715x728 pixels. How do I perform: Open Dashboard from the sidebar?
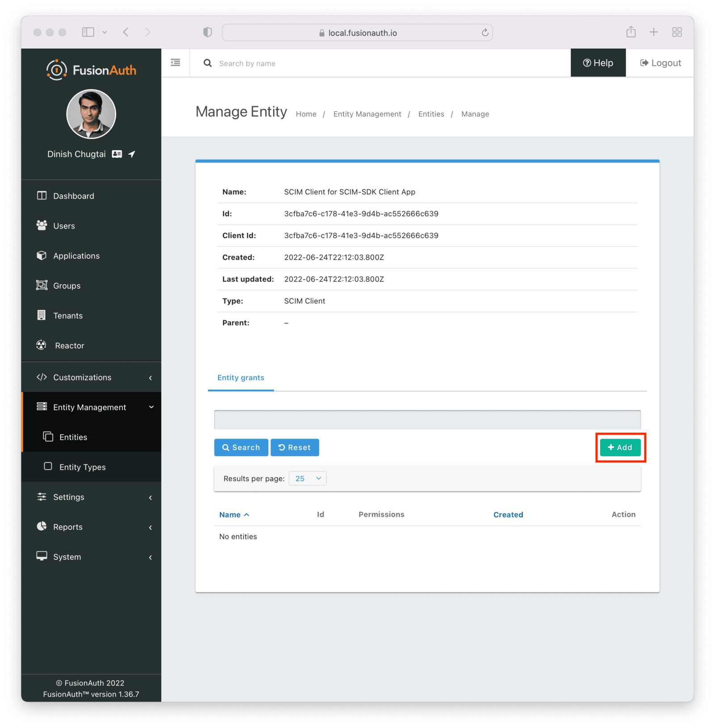pyautogui.click(x=73, y=196)
